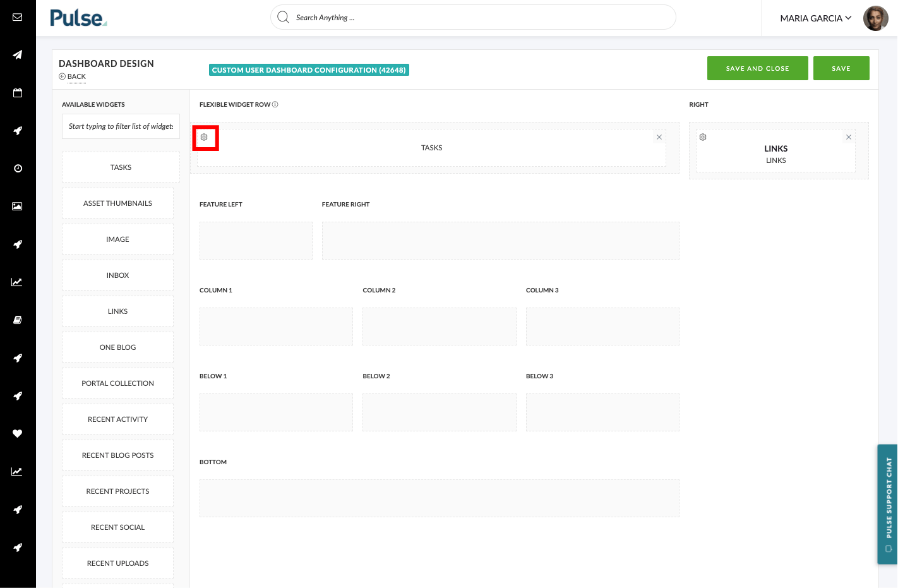Click the green Save button
The height and width of the screenshot is (588, 898).
tap(841, 68)
